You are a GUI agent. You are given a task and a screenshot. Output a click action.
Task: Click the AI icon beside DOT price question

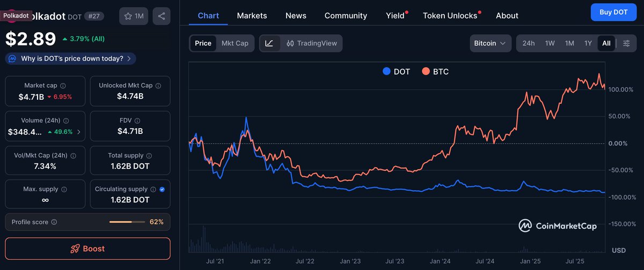point(13,58)
